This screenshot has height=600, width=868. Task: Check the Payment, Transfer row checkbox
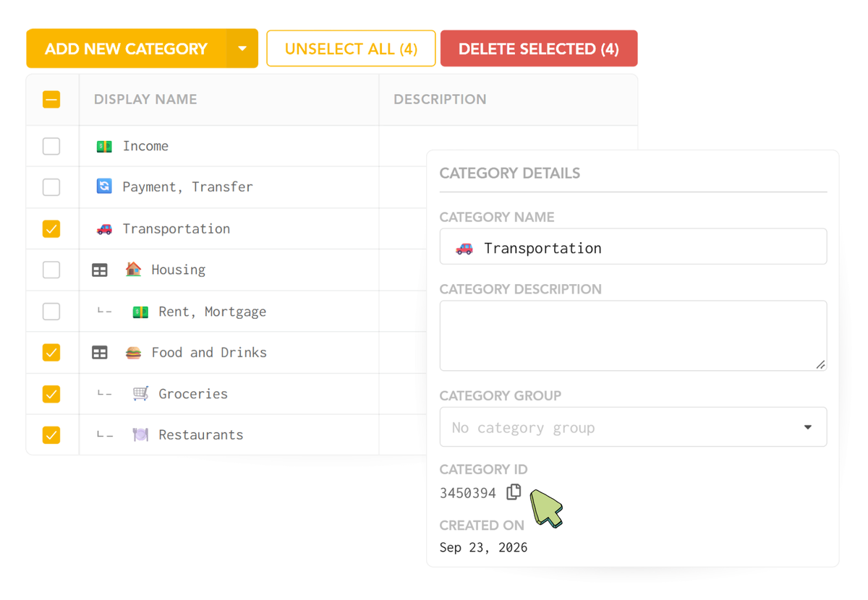click(x=51, y=187)
